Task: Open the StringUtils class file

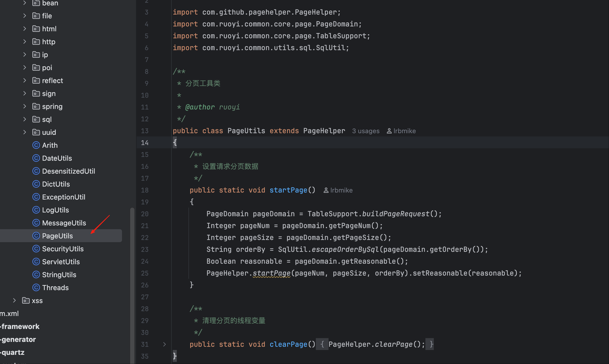Action: [x=59, y=275]
